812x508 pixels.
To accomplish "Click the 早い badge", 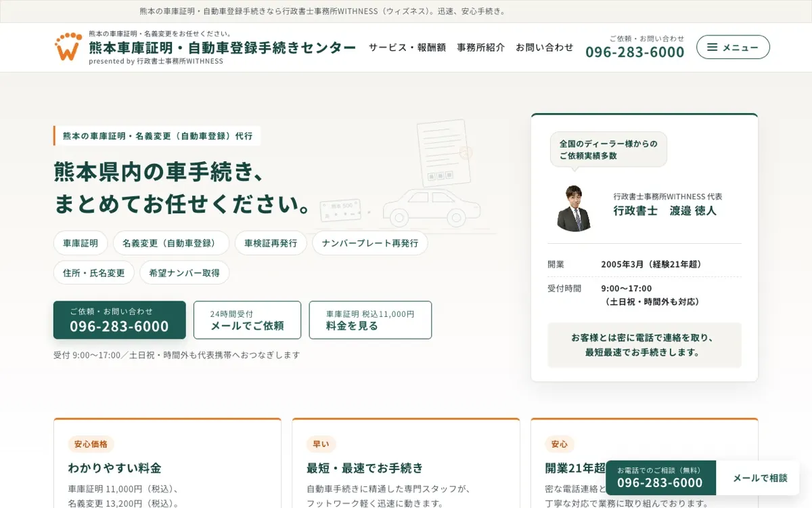I will tap(321, 444).
